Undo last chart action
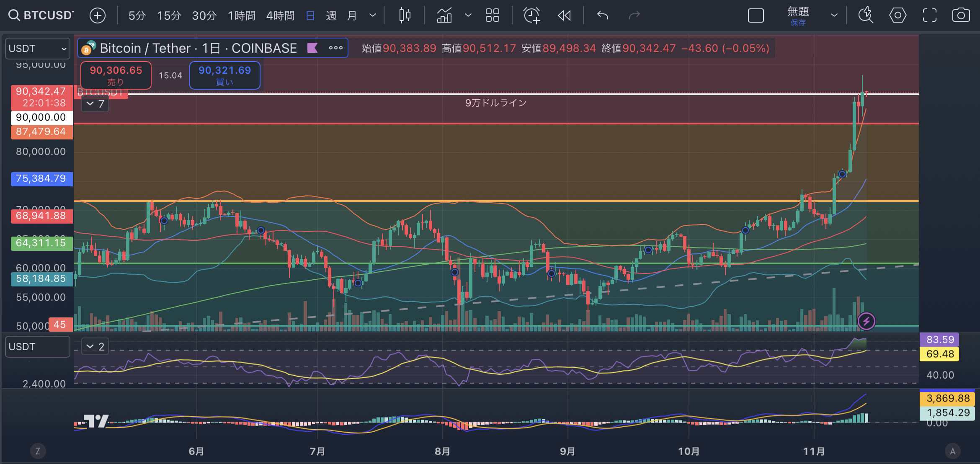The image size is (980, 464). [602, 16]
